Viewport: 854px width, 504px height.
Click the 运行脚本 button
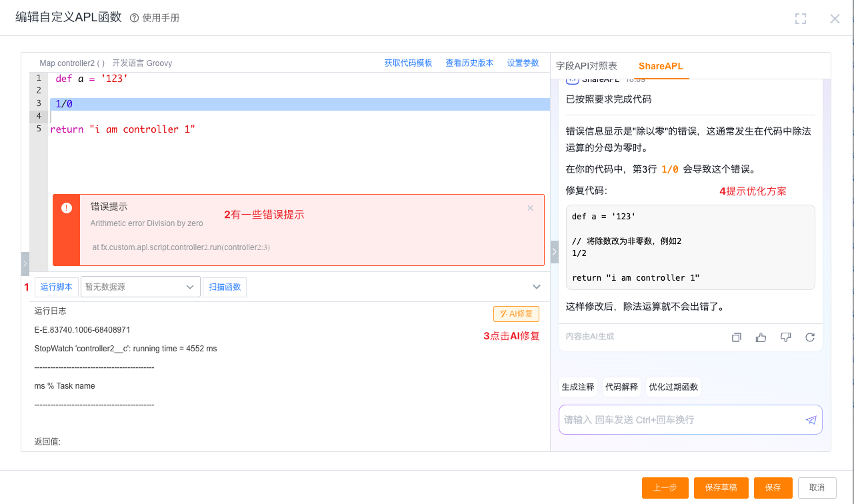click(x=57, y=287)
